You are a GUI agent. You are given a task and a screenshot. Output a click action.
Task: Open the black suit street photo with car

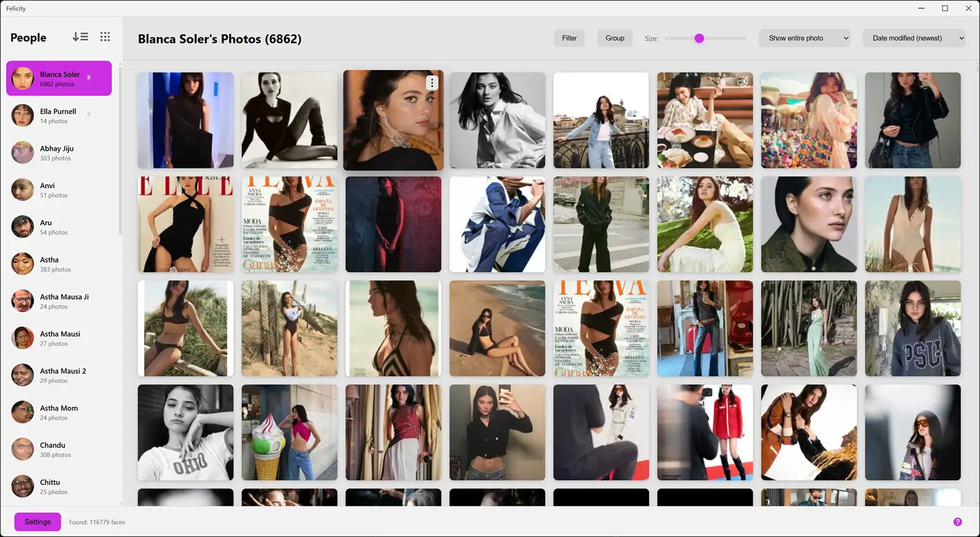tap(601, 224)
